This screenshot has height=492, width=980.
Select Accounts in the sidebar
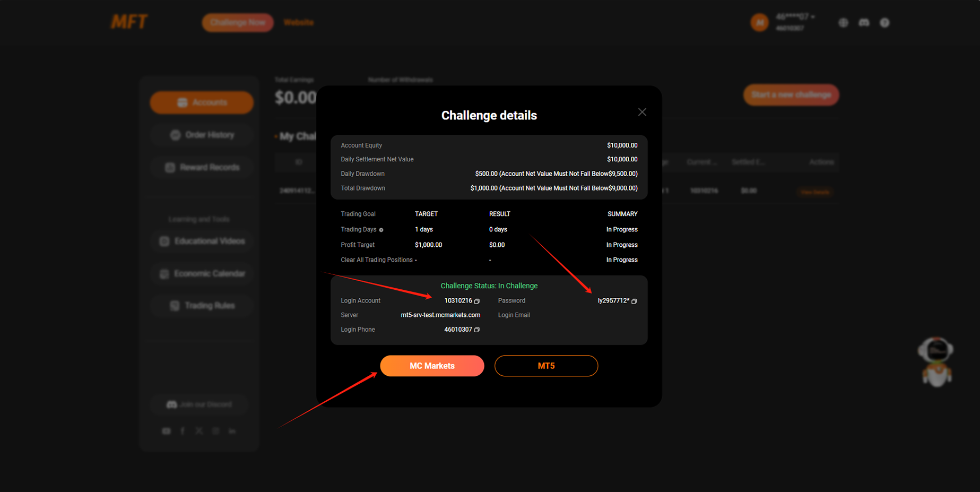202,102
